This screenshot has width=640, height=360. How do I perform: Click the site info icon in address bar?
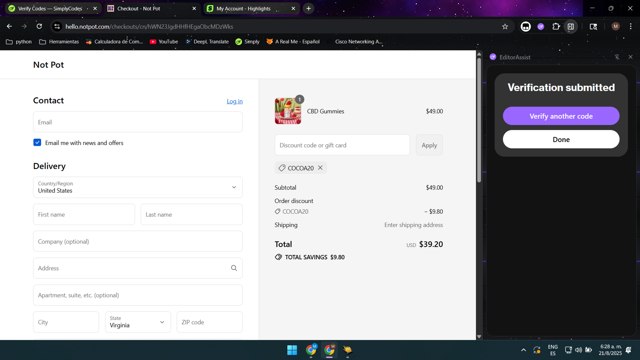[57, 27]
